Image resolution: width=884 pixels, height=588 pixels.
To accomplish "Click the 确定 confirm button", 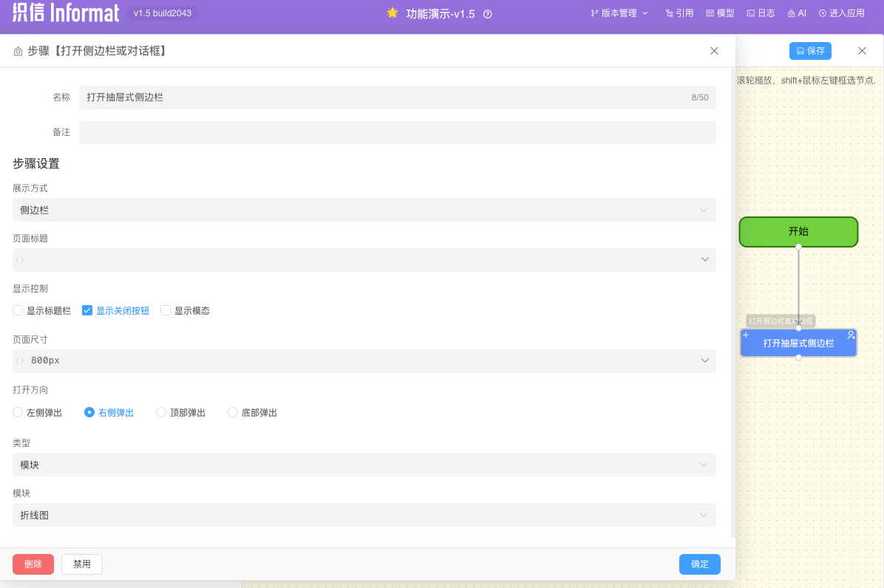I will [x=699, y=564].
